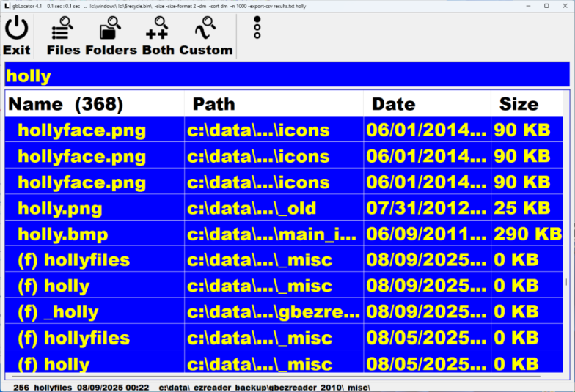The image size is (575, 392).
Task: Select the first hollyface.png result
Action: (x=81, y=131)
